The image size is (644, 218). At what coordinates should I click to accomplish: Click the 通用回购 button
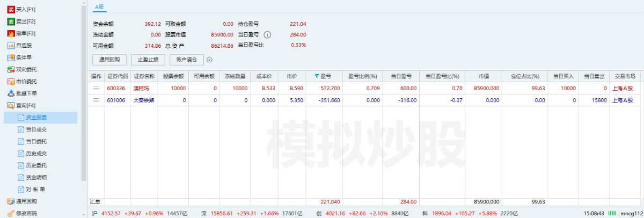[109, 60]
